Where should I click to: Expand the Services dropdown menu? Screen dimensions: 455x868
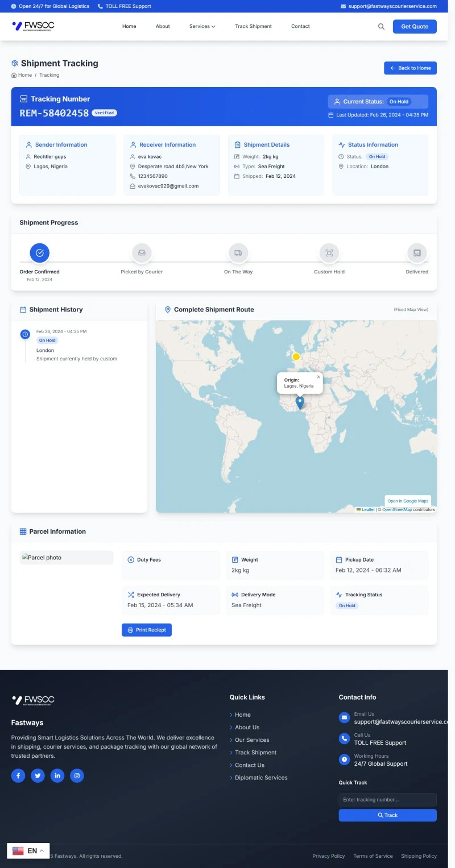tap(202, 26)
